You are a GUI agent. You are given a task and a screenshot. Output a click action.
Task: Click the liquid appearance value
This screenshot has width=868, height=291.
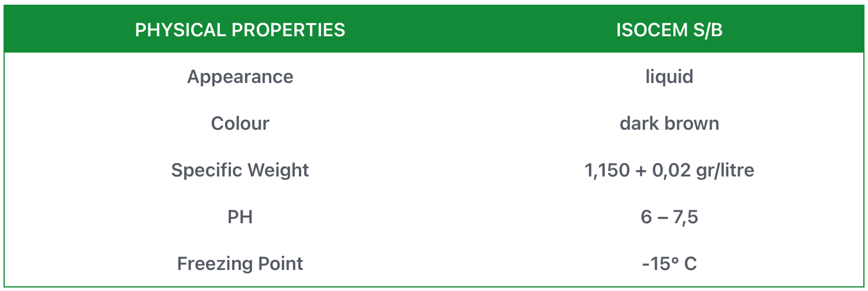[x=669, y=77]
